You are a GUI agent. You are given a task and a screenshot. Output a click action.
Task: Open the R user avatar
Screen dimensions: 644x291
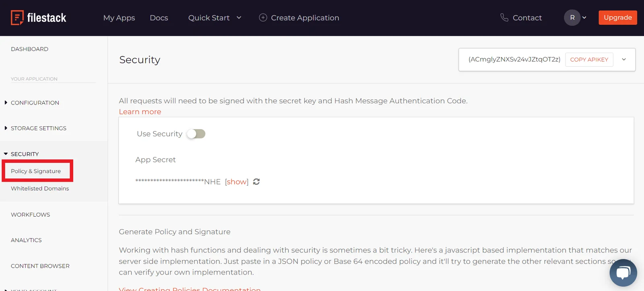coord(572,18)
